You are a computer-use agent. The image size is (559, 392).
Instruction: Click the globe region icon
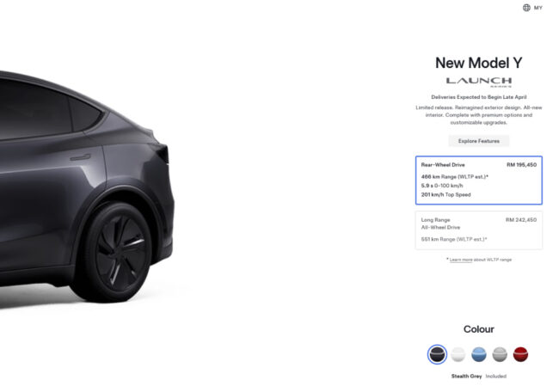point(526,8)
